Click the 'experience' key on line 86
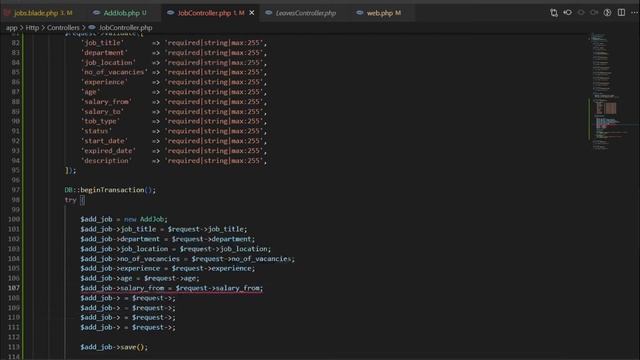This screenshot has width=640, height=360. click(104, 82)
